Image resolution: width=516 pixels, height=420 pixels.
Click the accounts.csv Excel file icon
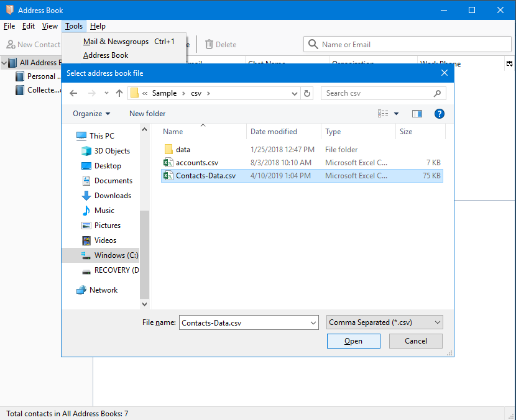pyautogui.click(x=168, y=163)
